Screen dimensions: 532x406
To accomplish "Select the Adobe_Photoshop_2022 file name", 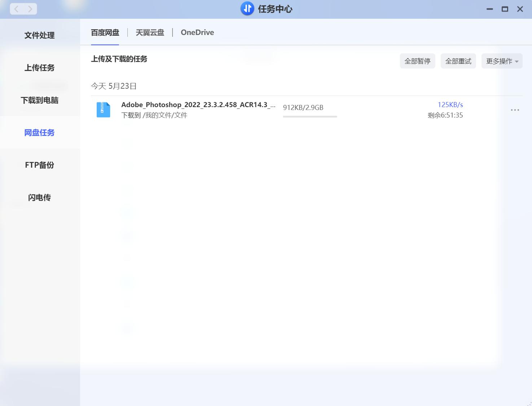I will (x=198, y=105).
